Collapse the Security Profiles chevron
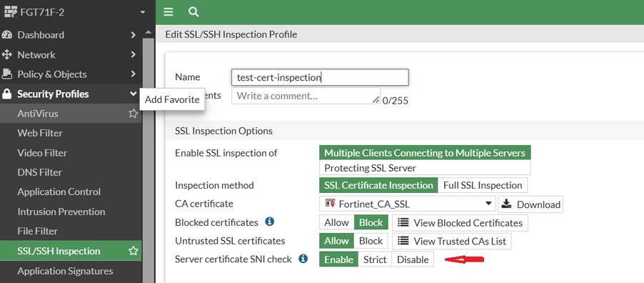This screenshot has width=644, height=283. click(133, 94)
